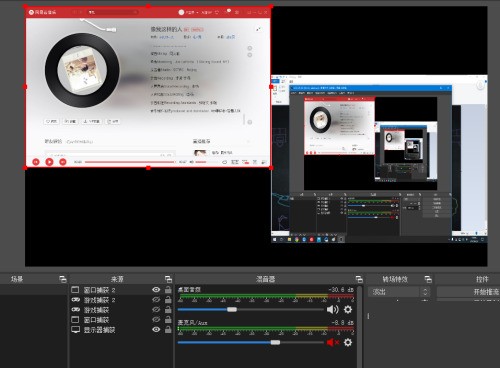Click next-track button in NetEase Music preview
Image resolution: width=500 pixels, height=368 pixels.
click(63, 162)
